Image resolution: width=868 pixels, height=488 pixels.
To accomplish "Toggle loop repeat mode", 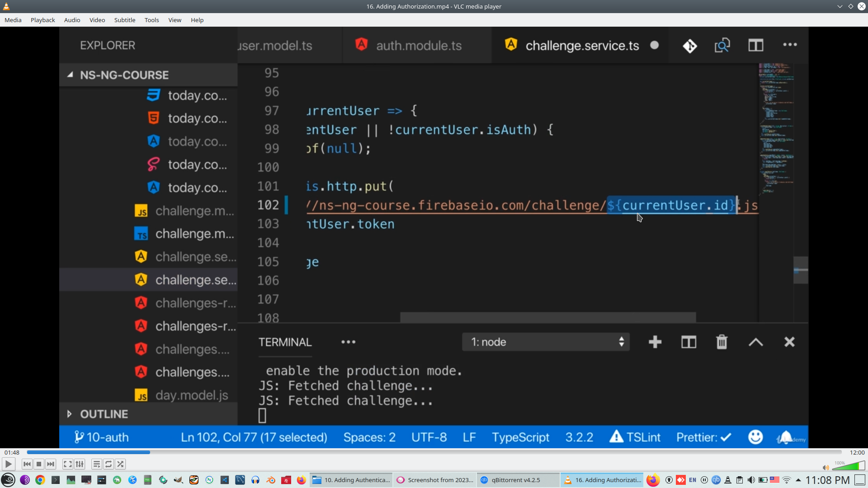I will (108, 464).
